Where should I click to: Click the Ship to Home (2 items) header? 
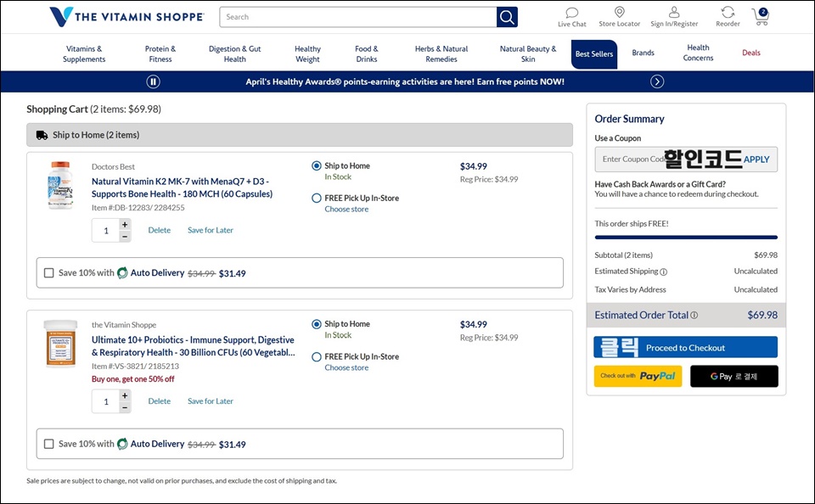pos(300,135)
